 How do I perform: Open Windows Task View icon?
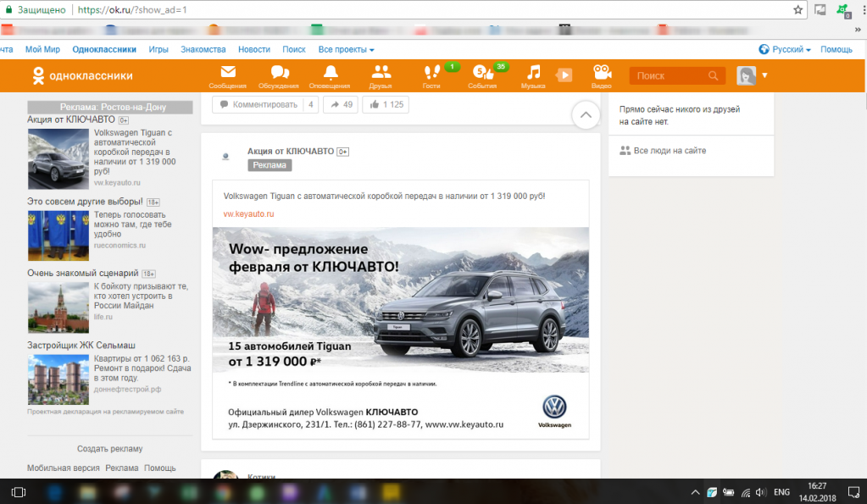click(x=19, y=492)
